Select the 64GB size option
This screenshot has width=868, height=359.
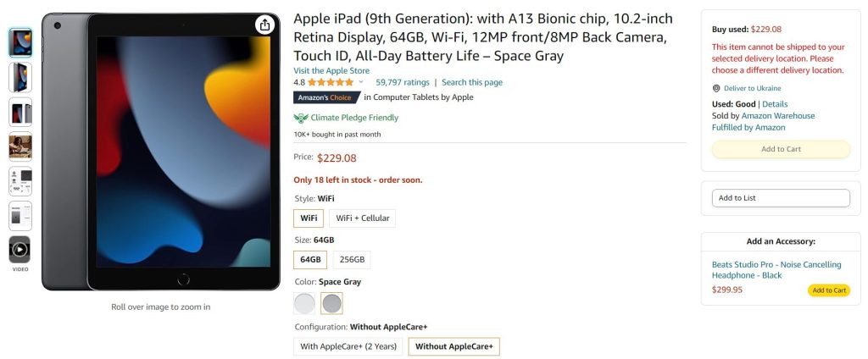click(x=310, y=260)
